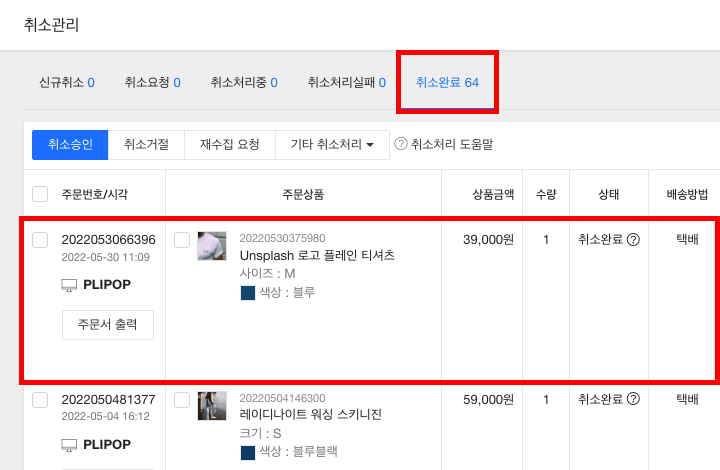Click PC monitor icon of first PLIPOP order
720x470 pixels.
pos(69,285)
